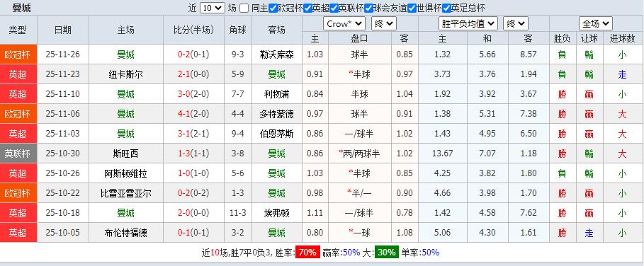This screenshot has width=644, height=266.
Task: Click the *一球 handicap cell
Action: (359, 233)
